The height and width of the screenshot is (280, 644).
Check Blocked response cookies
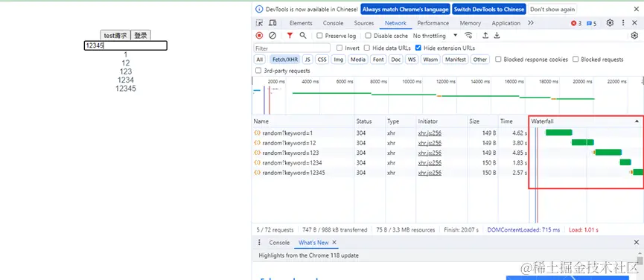tap(498, 59)
